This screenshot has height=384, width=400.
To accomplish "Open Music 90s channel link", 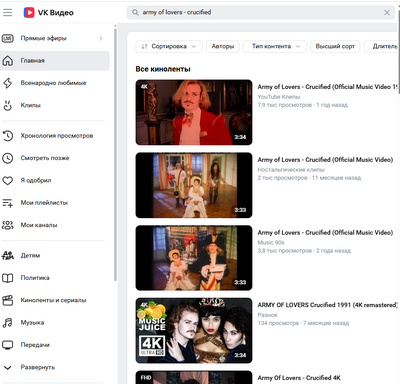I will click(271, 242).
